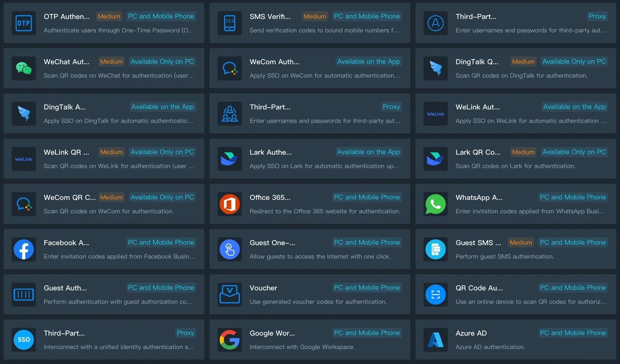Select the people-group third-party icon
This screenshot has height=364, width=620.
[229, 114]
